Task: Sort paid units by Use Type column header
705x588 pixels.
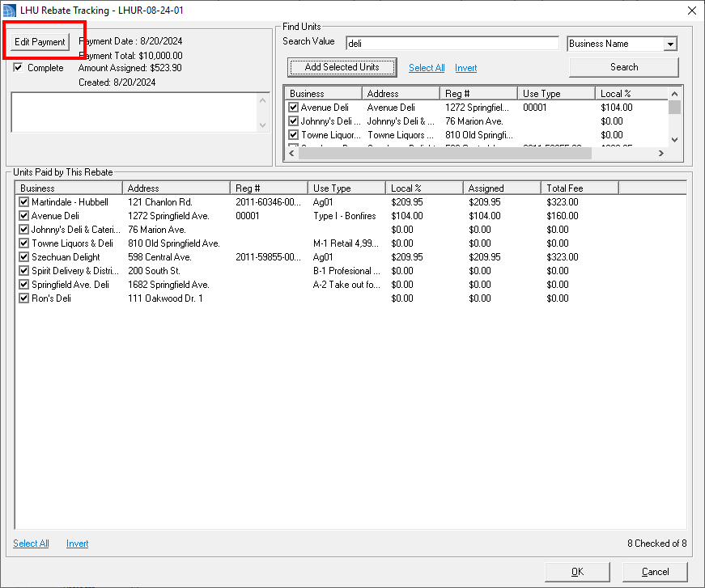Action: click(x=346, y=188)
